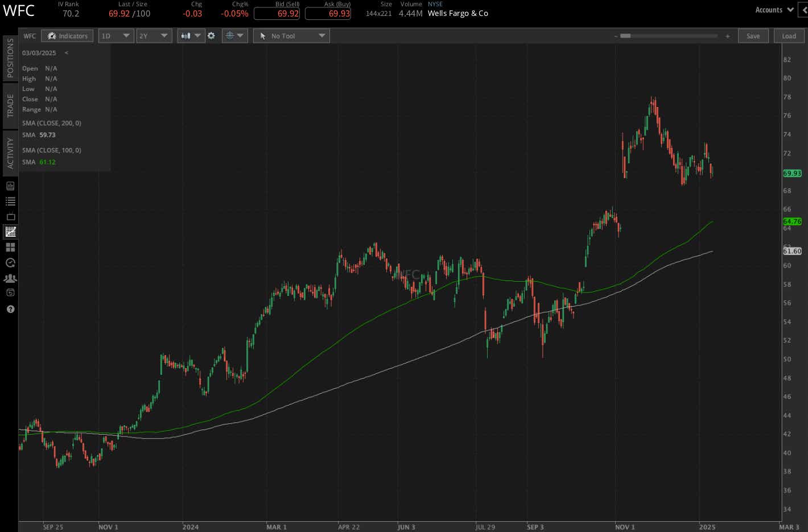The width and height of the screenshot is (808, 532).
Task: Select the chart panel icon in sidebar
Action: coord(9,232)
